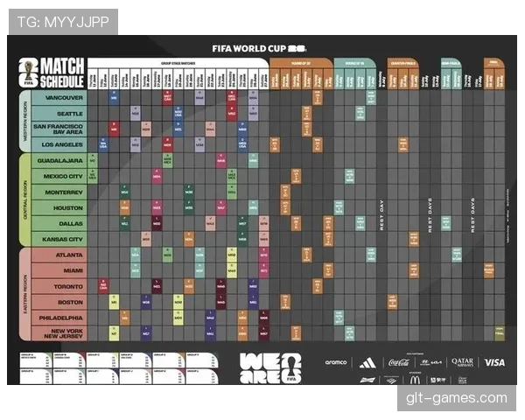The height and width of the screenshot is (420, 525).
Task: Click the Budweiser sponsor logo
Action: [367, 380]
